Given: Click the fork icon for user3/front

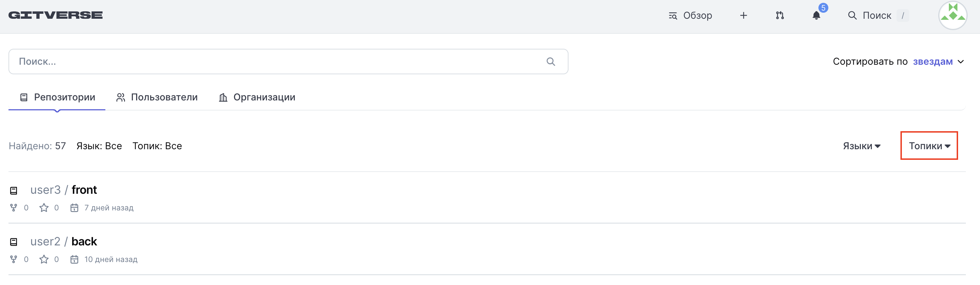Looking at the screenshot, I should tap(14, 208).
